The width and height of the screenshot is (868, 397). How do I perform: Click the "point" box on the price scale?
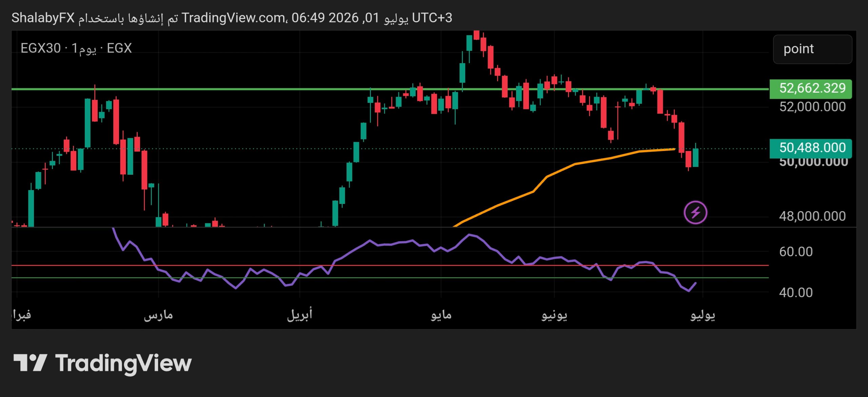[812, 49]
